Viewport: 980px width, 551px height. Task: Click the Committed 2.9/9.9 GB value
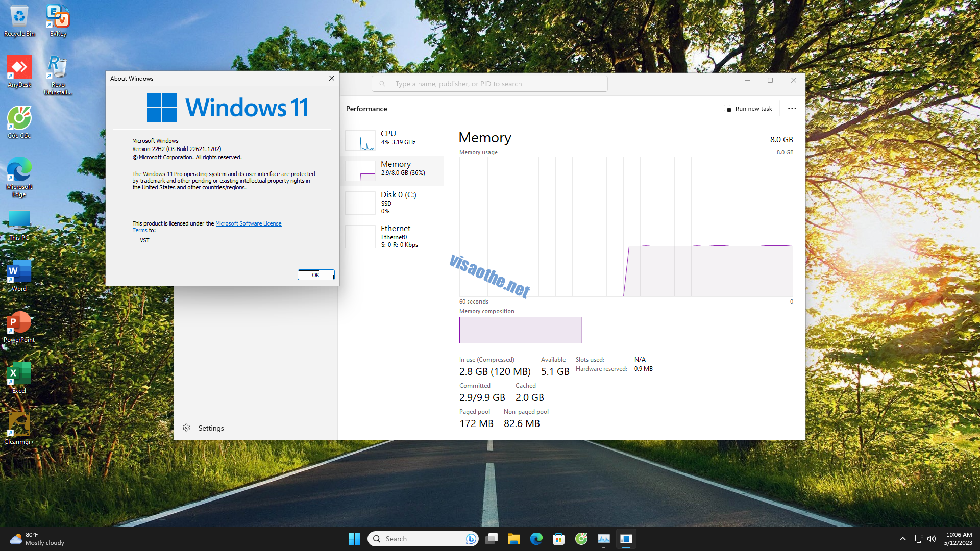point(482,398)
